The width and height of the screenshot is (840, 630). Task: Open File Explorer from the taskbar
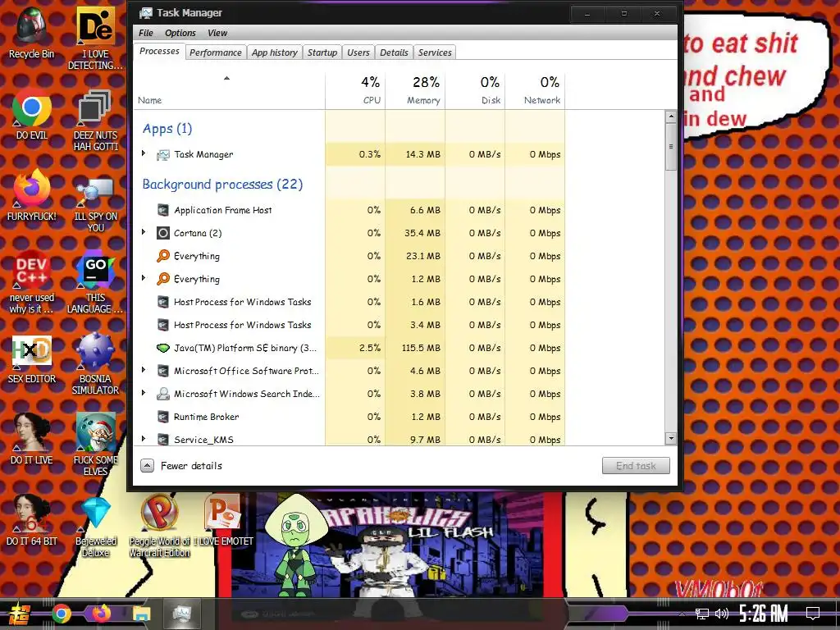click(142, 614)
